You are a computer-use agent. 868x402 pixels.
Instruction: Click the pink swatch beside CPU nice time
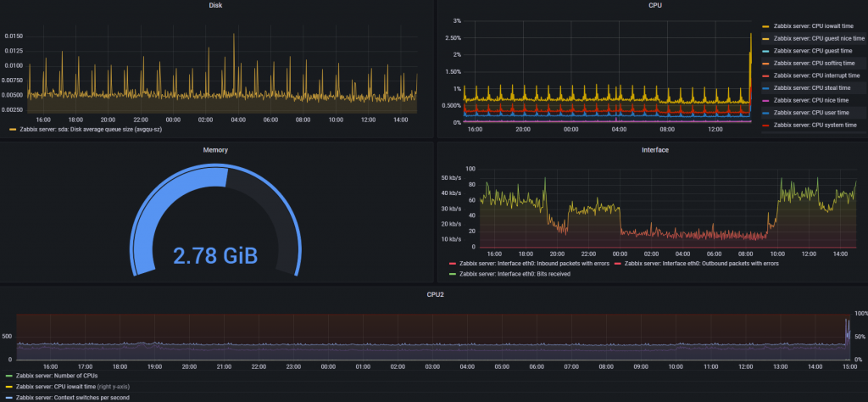pos(766,100)
